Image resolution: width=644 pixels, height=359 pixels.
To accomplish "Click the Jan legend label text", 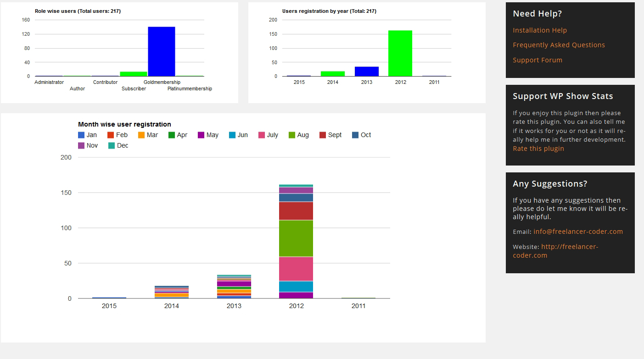I will pos(92,135).
